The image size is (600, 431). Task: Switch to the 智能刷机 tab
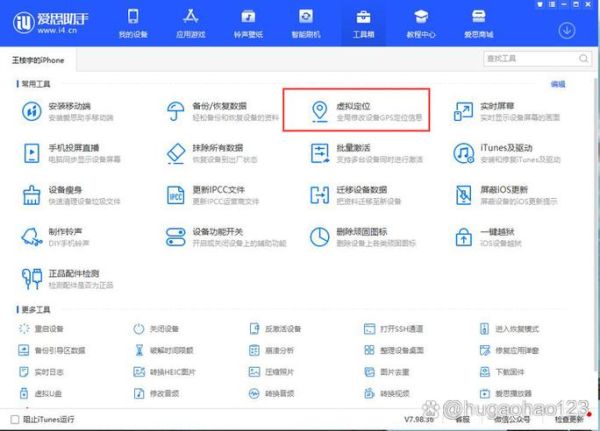pos(306,24)
